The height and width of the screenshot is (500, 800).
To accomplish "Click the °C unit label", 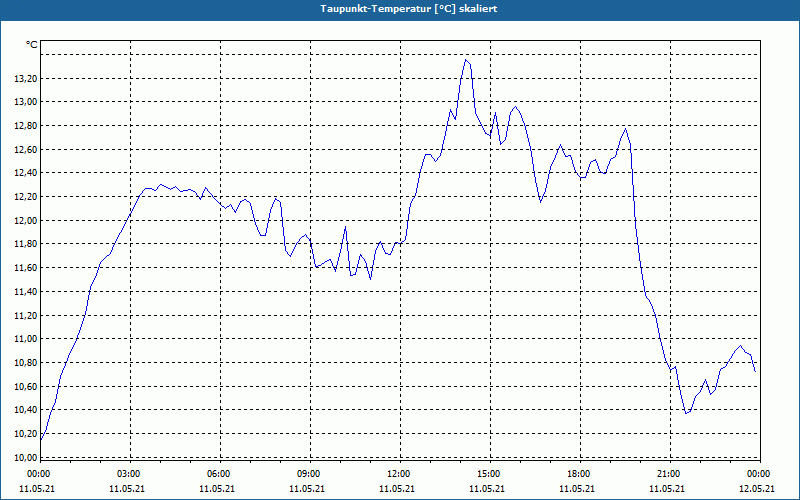I will [x=32, y=45].
